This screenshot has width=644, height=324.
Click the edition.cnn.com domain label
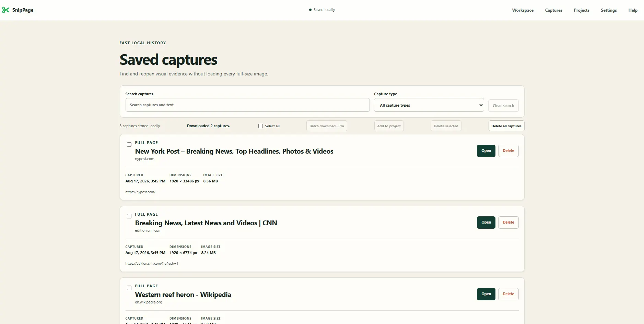148,231
